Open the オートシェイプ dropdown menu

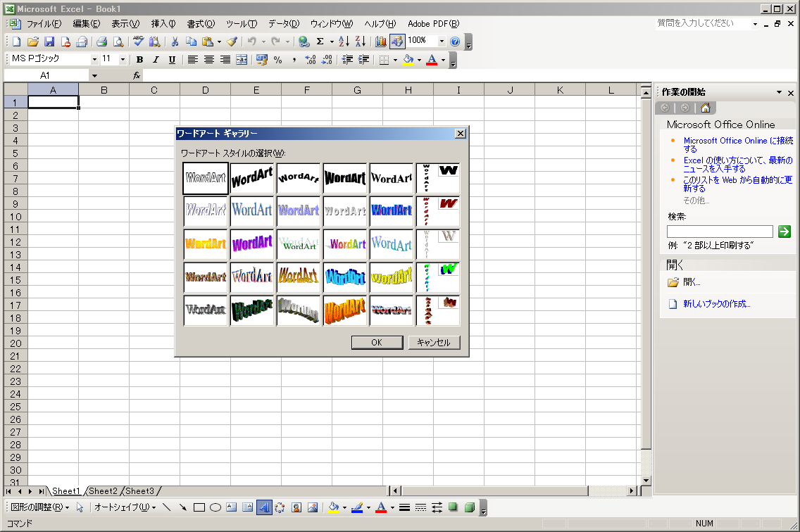click(125, 507)
